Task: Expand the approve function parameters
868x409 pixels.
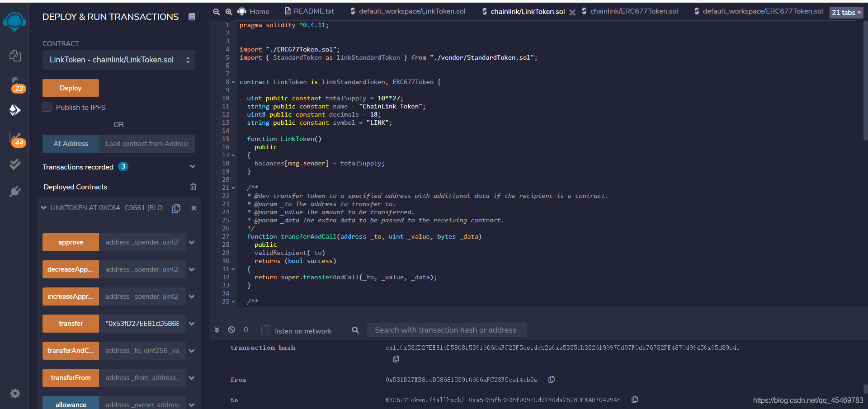Action: (192, 242)
